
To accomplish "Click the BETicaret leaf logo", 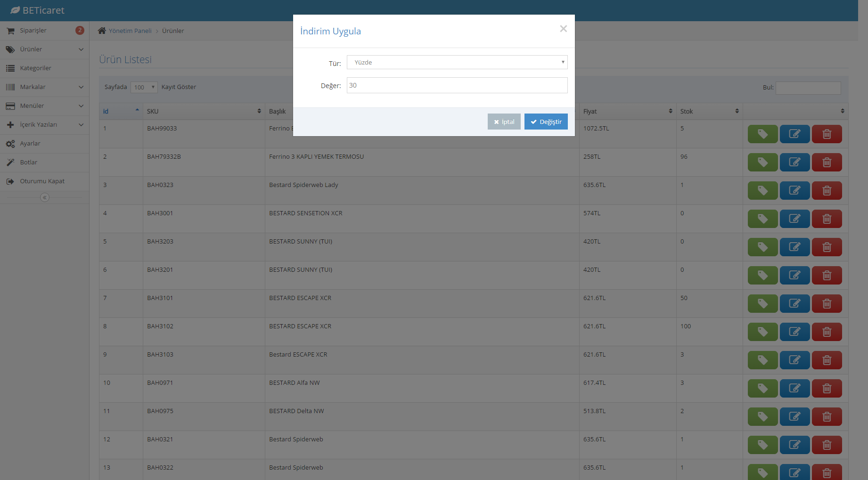I will (x=15, y=10).
